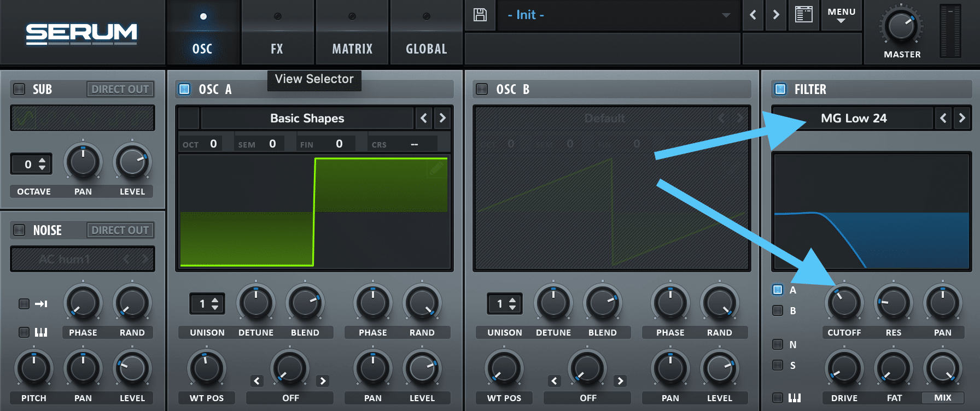Switch to the GLOBAL tab
980x411 pixels.
[x=427, y=33]
